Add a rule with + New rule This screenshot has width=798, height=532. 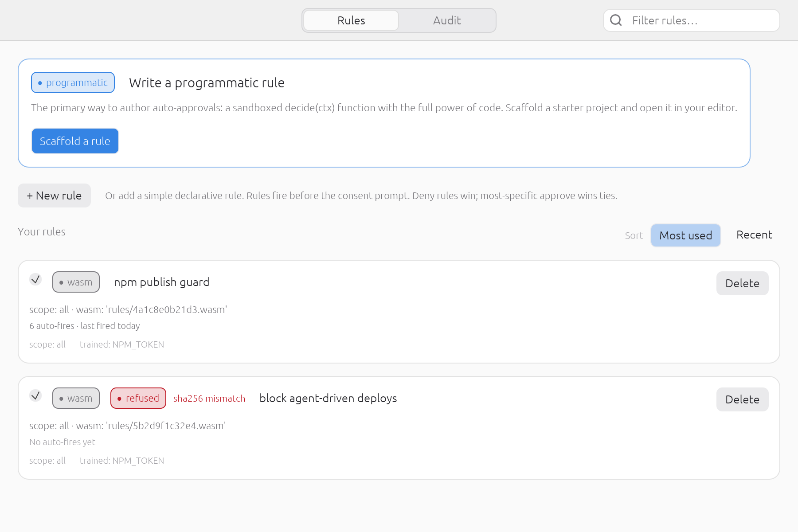point(54,196)
